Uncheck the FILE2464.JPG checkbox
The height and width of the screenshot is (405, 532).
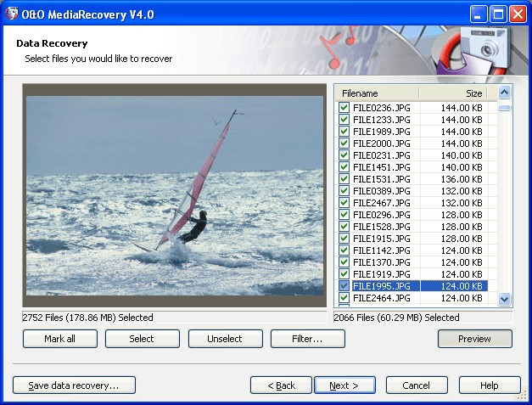coord(344,298)
